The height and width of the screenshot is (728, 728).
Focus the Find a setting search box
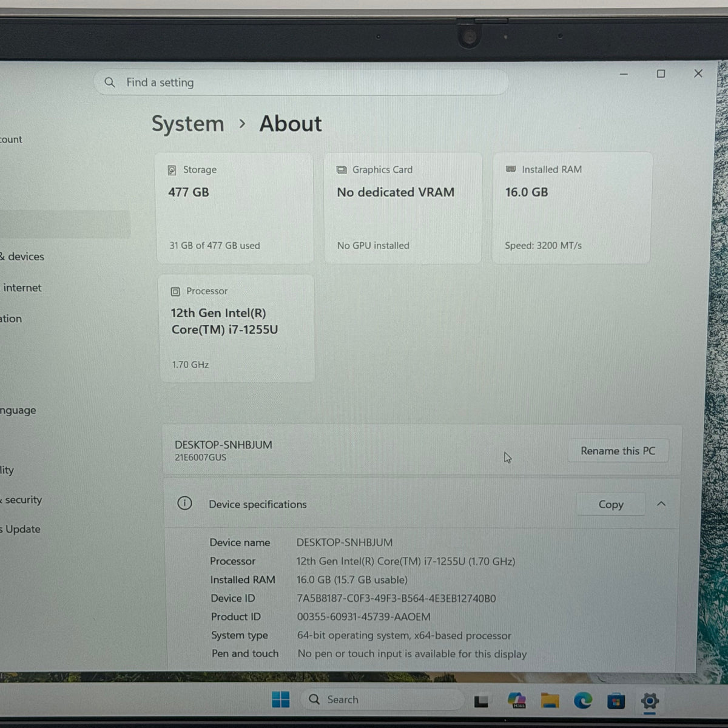(x=301, y=82)
